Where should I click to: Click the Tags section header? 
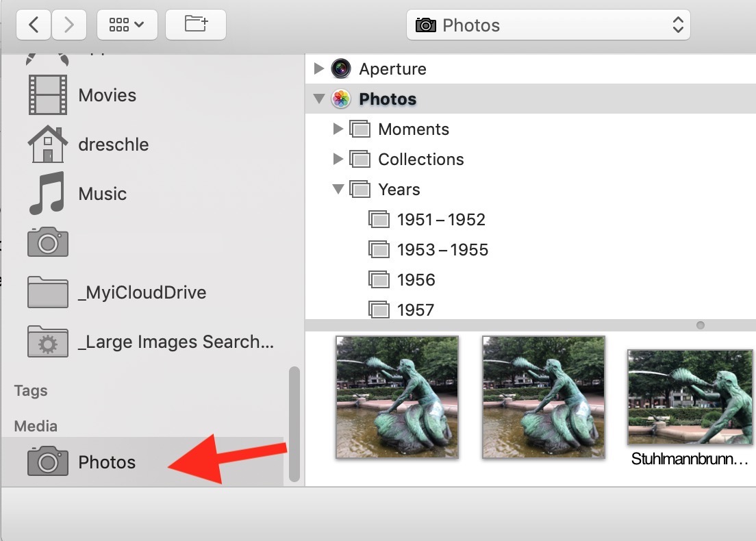30,390
